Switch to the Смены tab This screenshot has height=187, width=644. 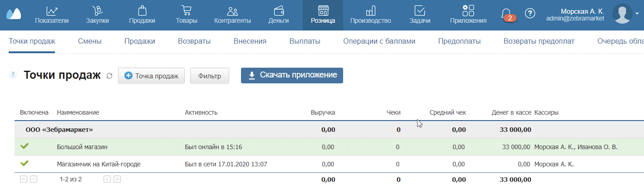pos(90,41)
